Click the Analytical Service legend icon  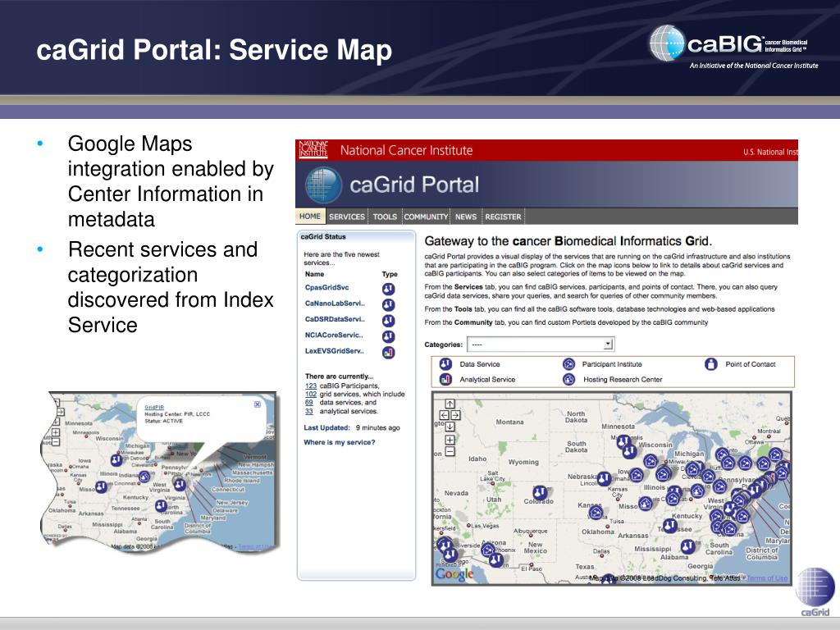coord(445,379)
